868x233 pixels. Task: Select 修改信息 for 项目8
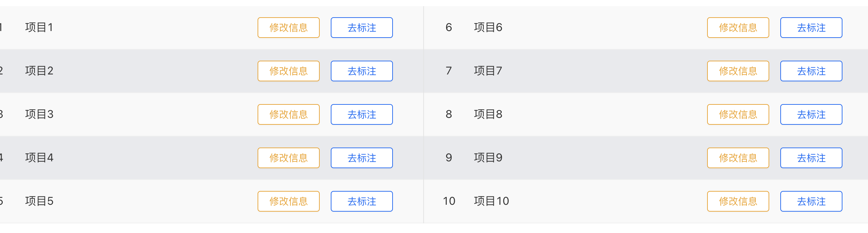(x=738, y=114)
